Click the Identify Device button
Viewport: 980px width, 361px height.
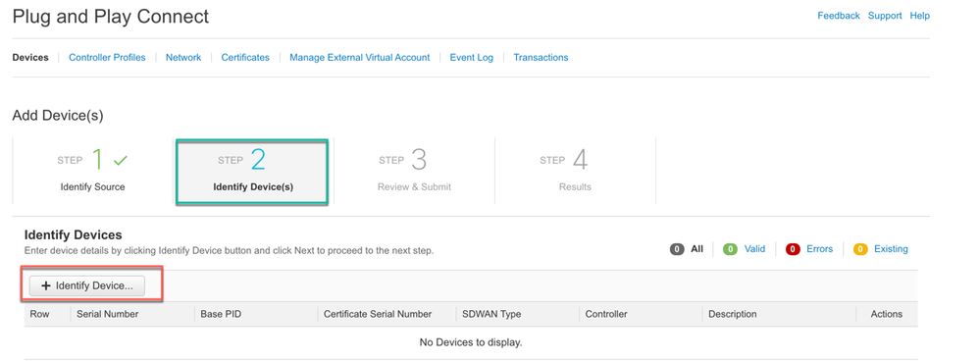click(x=87, y=285)
